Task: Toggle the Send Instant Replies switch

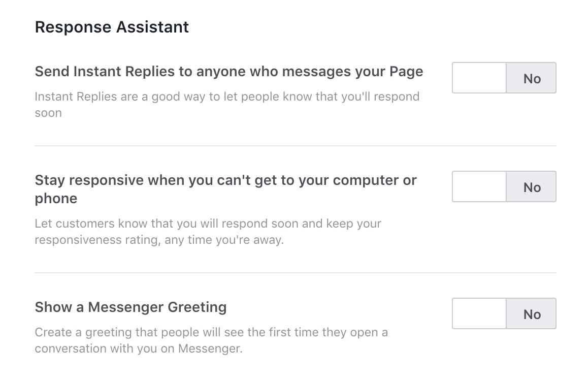Action: (504, 78)
